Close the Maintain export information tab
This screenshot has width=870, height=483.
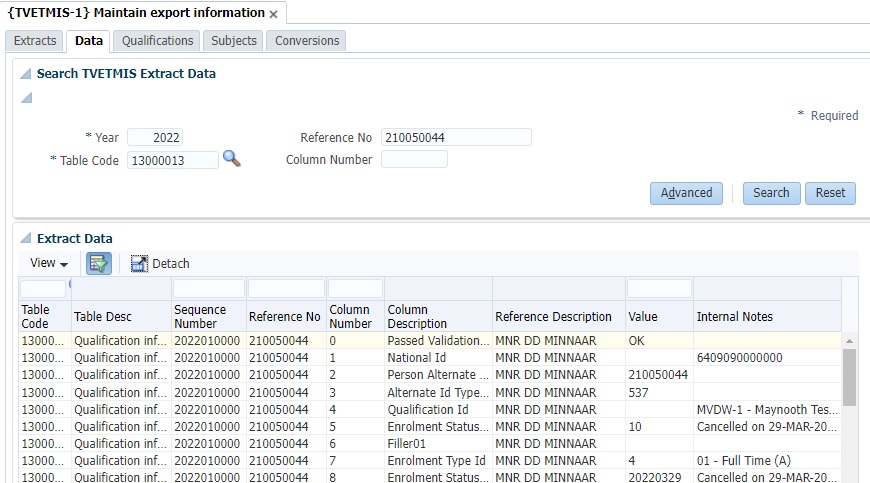[273, 14]
